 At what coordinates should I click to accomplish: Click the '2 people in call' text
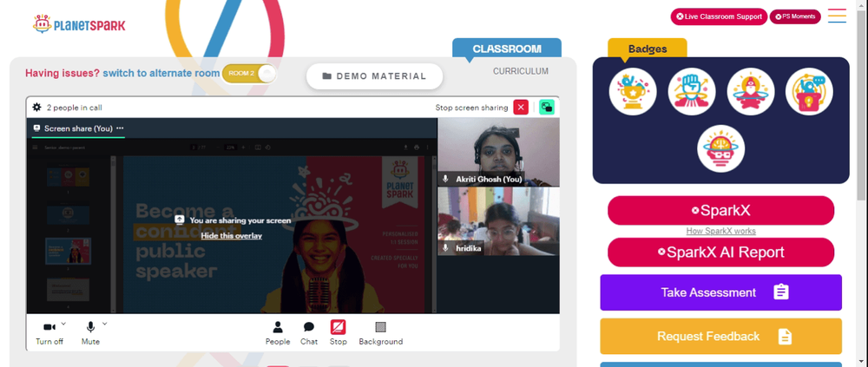(x=74, y=108)
